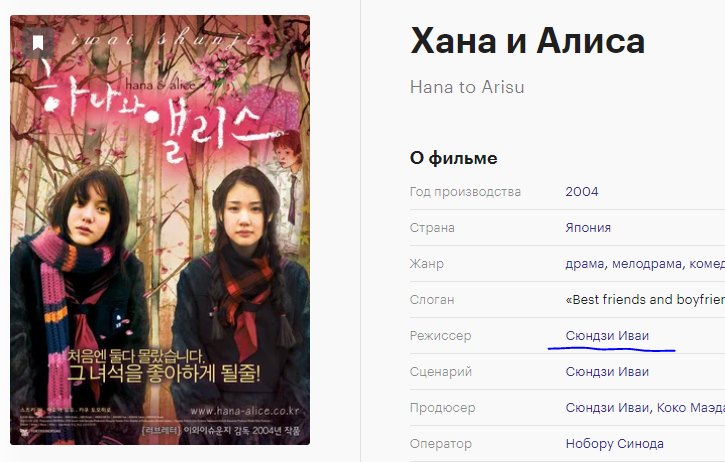Open cinematographer Нобору Синода link
Screen dimensions: 725x462
point(614,444)
